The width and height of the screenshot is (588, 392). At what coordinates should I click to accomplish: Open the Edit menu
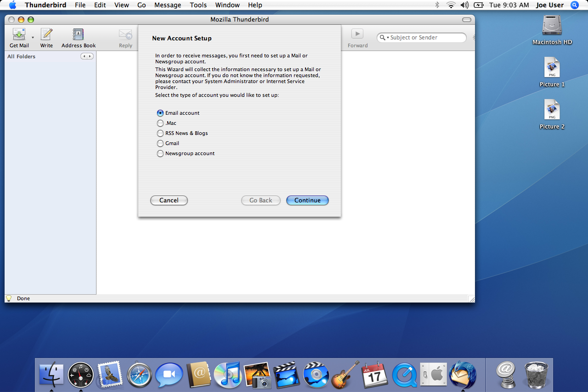point(100,5)
